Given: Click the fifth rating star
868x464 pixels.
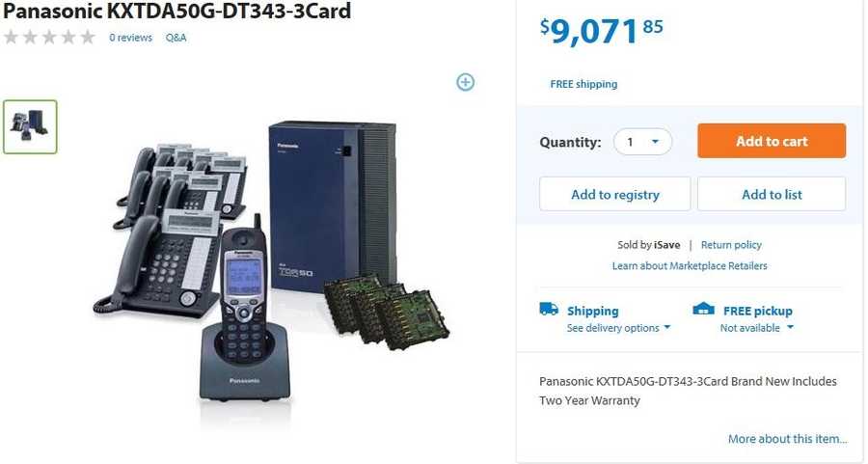Looking at the screenshot, I should 88,37.
